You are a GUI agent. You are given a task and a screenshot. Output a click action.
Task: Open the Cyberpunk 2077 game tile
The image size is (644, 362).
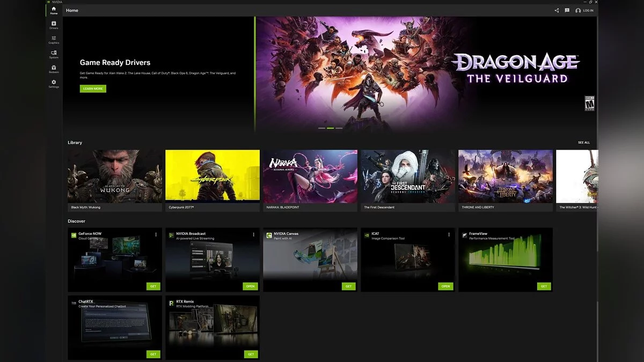tap(213, 181)
